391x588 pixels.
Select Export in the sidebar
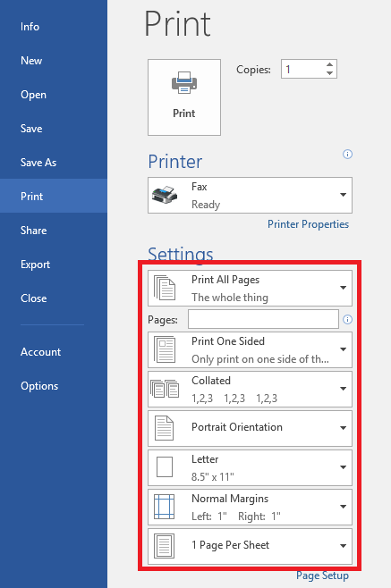coord(35,265)
